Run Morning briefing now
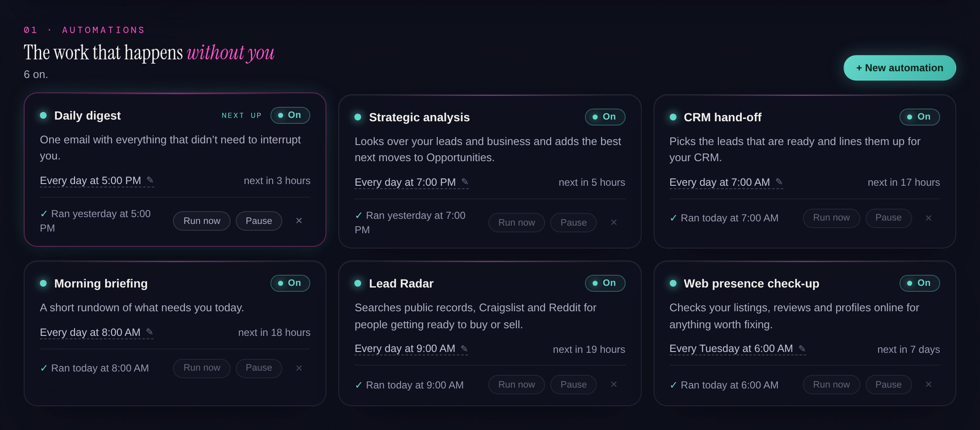Image resolution: width=980 pixels, height=430 pixels. (x=202, y=368)
